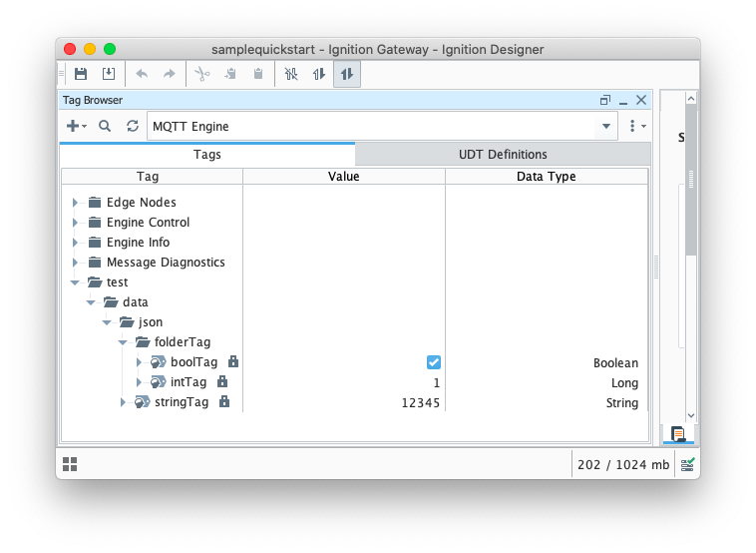Viewport: 756px width, 553px height.
Task: Select the Comm Read-Only mode icon
Action: [319, 74]
